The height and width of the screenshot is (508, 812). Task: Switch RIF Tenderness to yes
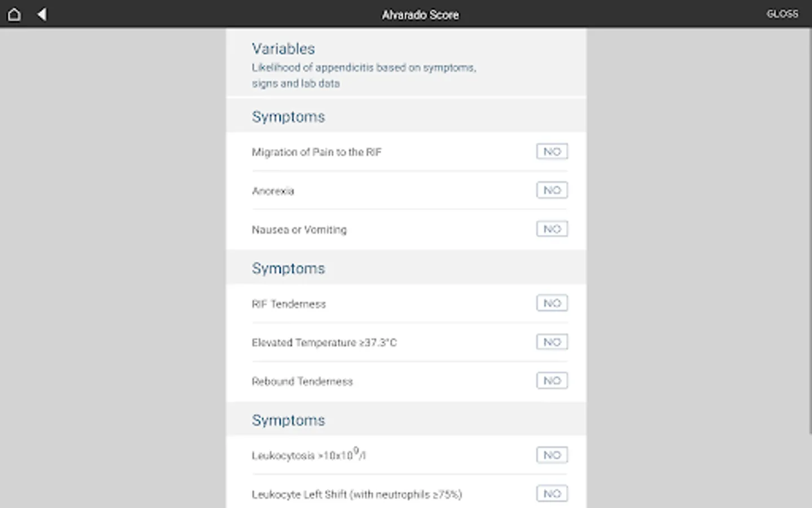(551, 303)
